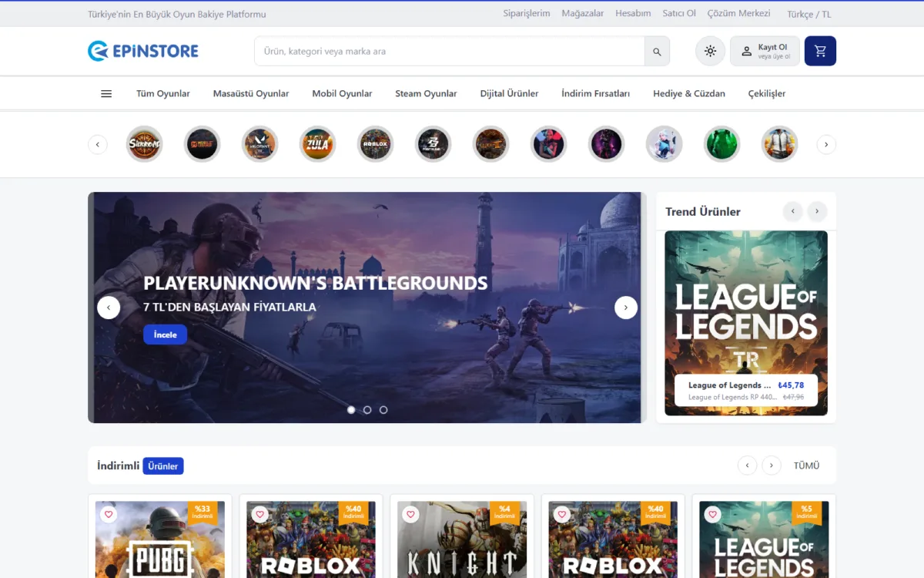Open the white-haired character circle icon
This screenshot has height=578, width=924.
665,144
